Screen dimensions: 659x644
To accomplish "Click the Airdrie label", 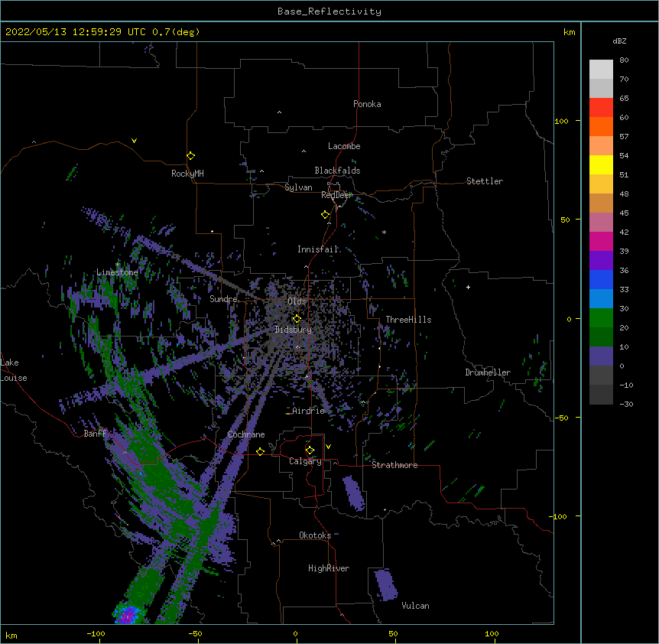I will click(309, 411).
